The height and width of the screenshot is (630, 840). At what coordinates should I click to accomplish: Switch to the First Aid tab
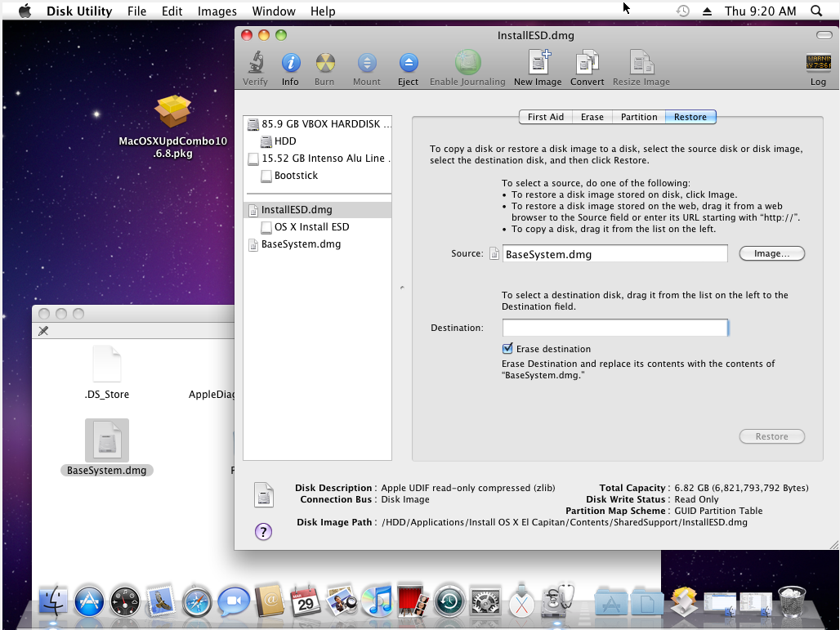pyautogui.click(x=545, y=117)
